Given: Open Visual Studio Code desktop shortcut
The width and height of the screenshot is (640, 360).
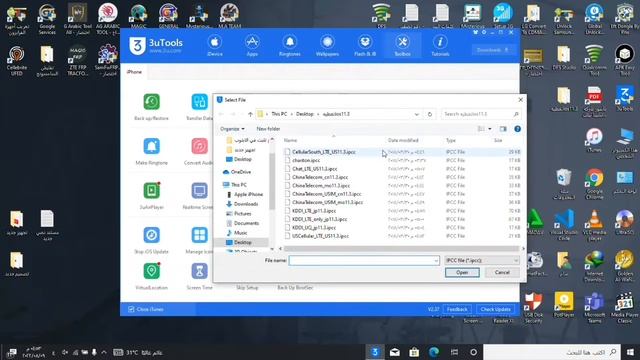Looking at the screenshot, I should click(564, 225).
